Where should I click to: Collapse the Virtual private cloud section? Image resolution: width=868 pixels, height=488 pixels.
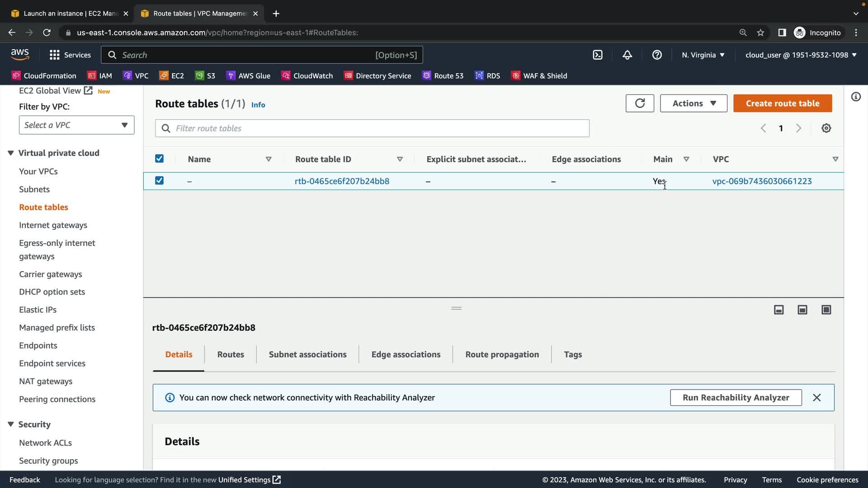tap(11, 153)
